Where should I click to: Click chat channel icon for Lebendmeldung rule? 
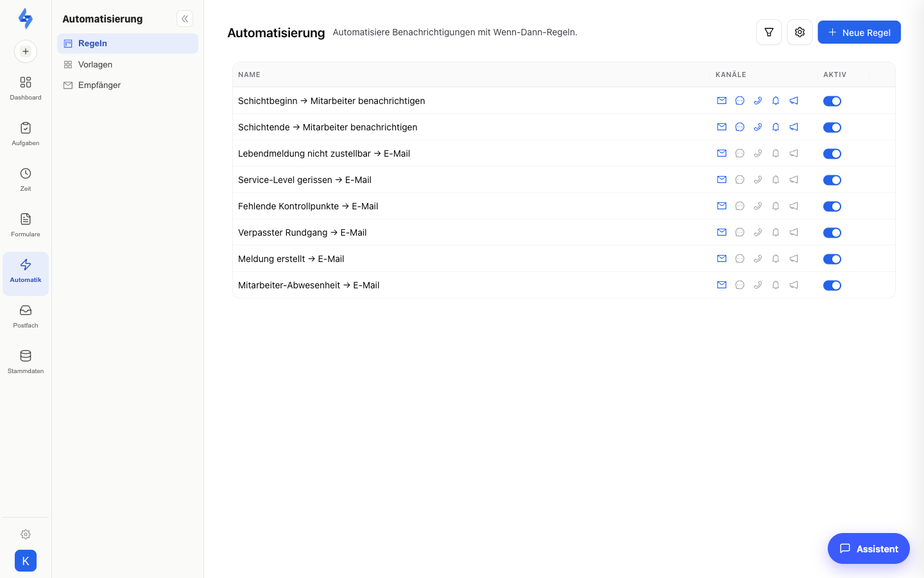(x=740, y=153)
